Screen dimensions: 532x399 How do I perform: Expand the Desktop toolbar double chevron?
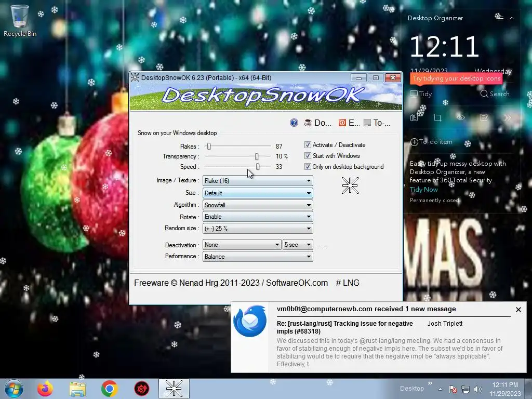click(430, 383)
